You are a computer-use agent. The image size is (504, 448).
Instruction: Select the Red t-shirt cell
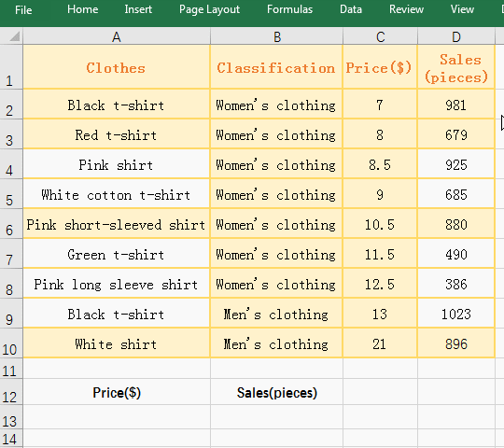[x=117, y=134]
